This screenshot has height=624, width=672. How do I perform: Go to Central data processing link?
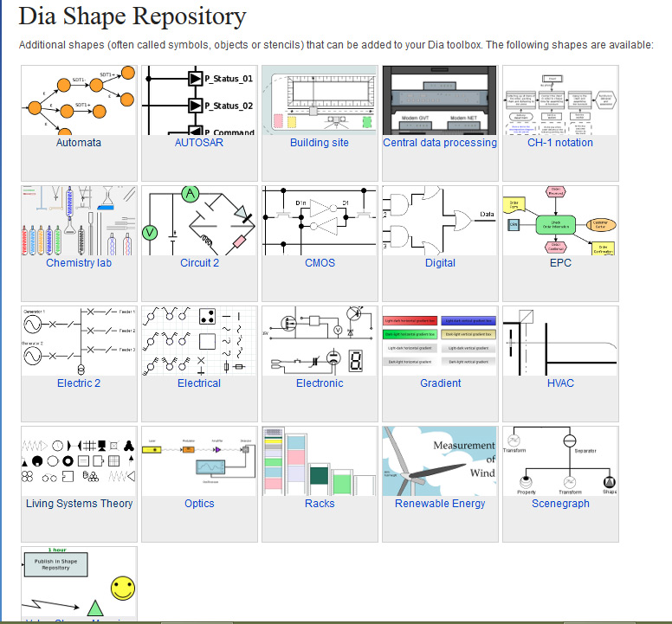coord(440,143)
